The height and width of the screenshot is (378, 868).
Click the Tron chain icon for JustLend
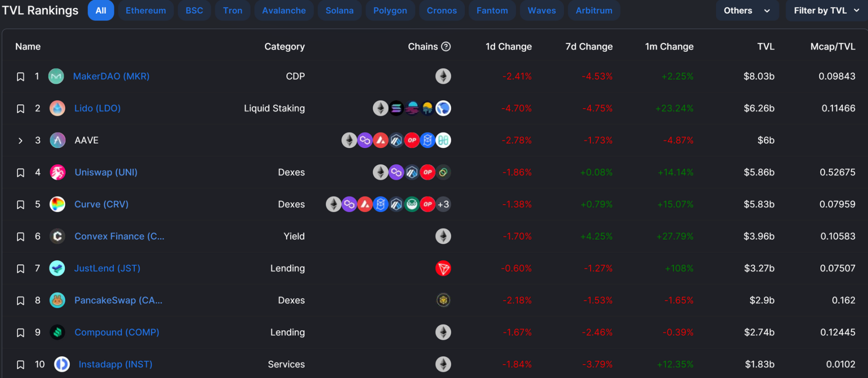pyautogui.click(x=443, y=268)
